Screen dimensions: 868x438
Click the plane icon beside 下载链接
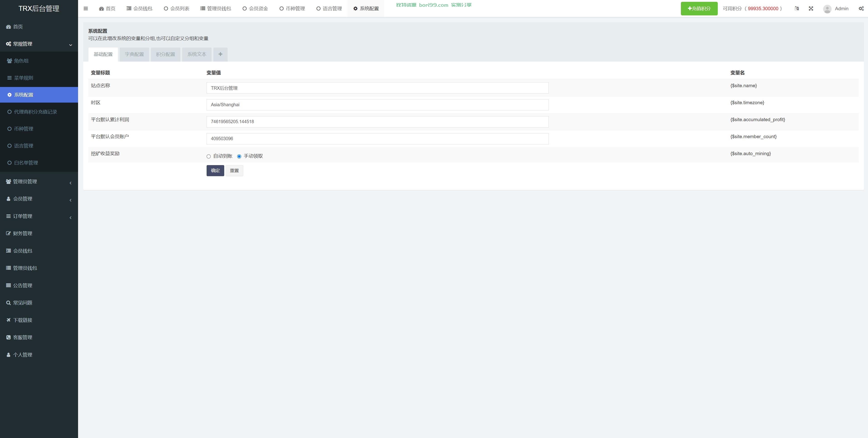click(8, 320)
